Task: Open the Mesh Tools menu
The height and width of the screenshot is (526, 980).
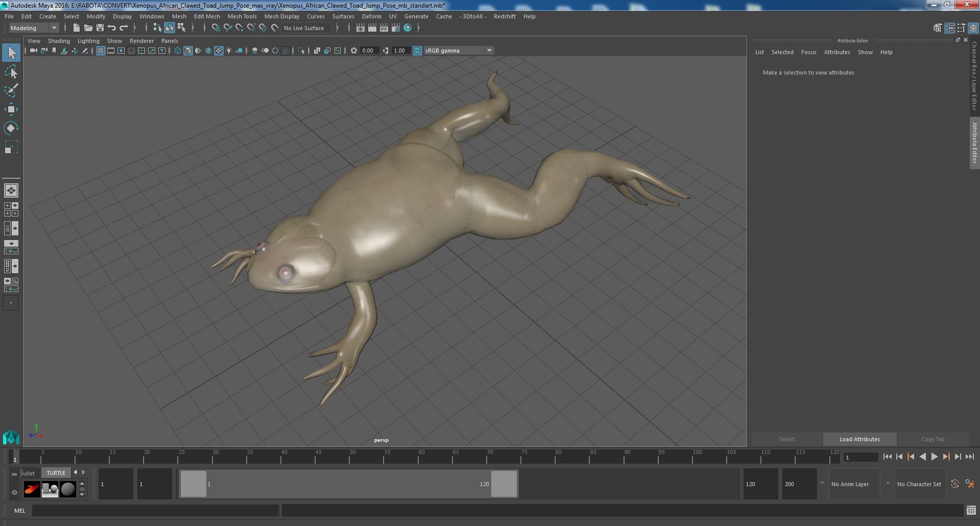Action: (x=242, y=16)
